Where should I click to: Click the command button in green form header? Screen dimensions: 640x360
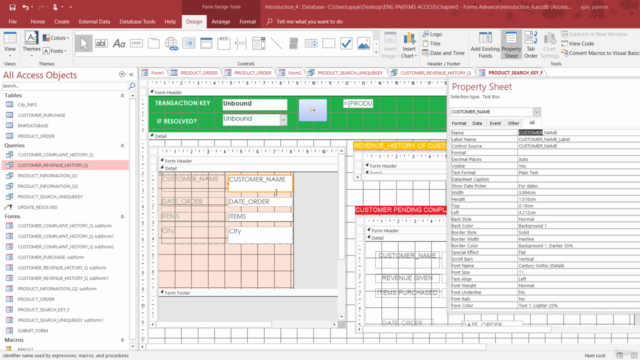tap(313, 110)
